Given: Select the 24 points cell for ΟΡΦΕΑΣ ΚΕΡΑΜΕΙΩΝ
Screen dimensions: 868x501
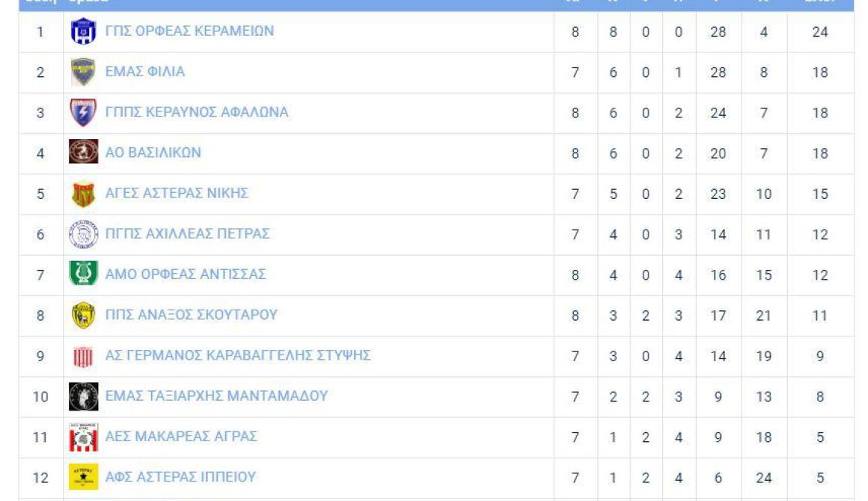Looking at the screenshot, I should click(x=820, y=32).
